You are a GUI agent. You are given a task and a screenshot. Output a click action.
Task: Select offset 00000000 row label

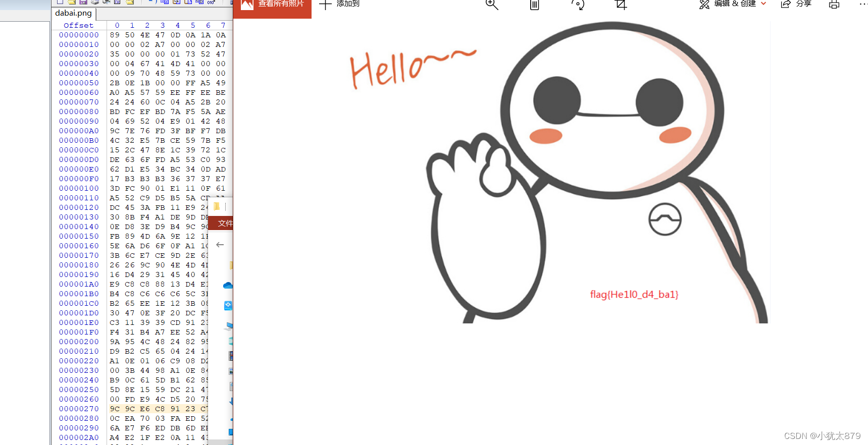(79, 35)
